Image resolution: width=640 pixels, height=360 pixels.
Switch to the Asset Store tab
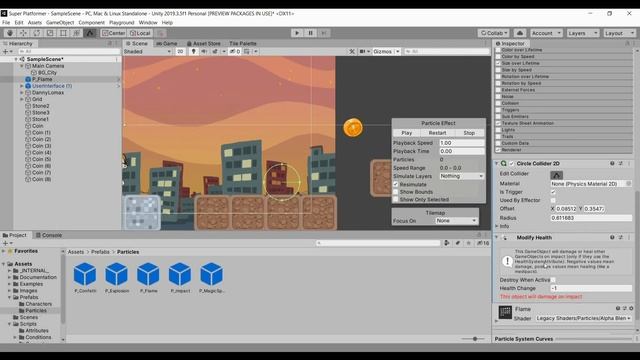point(203,43)
